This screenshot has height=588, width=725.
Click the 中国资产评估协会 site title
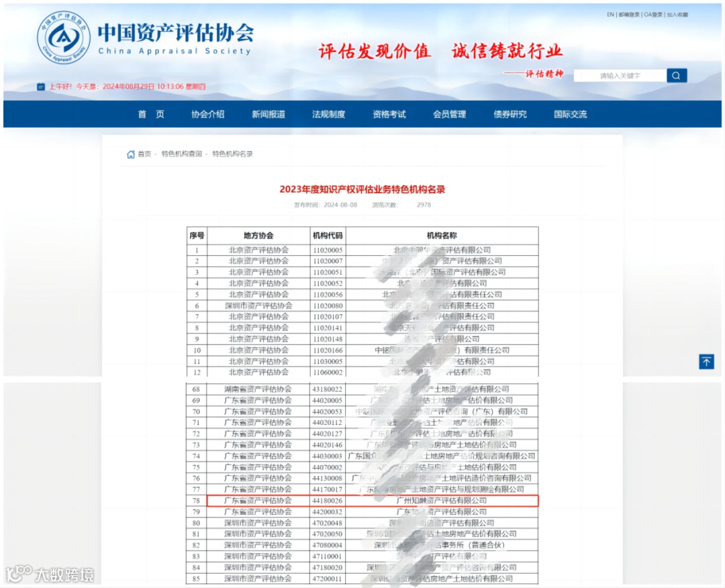tap(176, 32)
